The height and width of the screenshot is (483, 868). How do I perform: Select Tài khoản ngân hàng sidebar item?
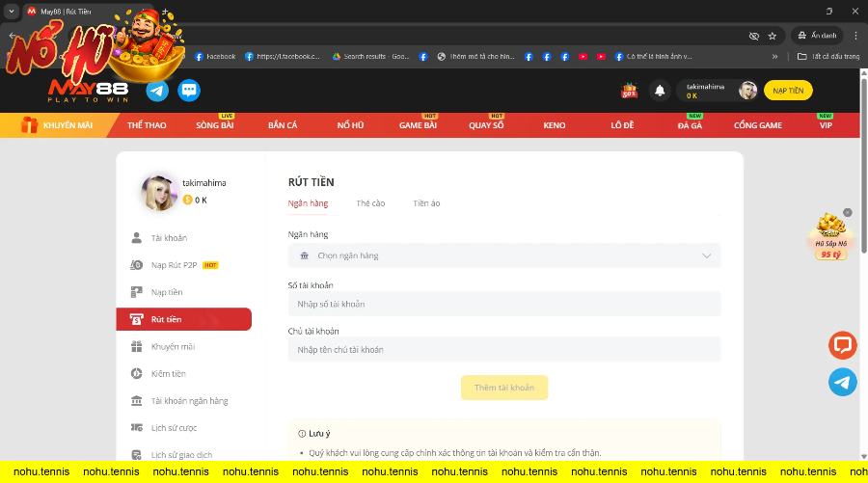tap(189, 401)
